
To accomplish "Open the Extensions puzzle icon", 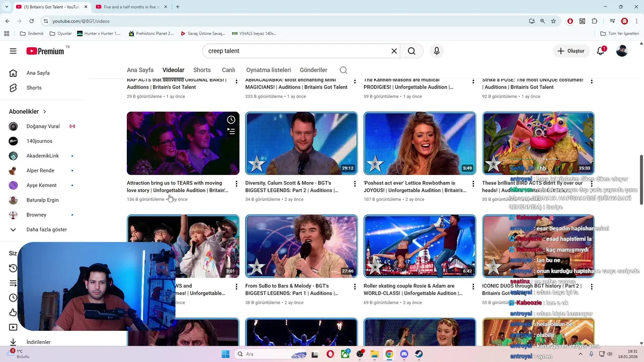I will coord(595,21).
